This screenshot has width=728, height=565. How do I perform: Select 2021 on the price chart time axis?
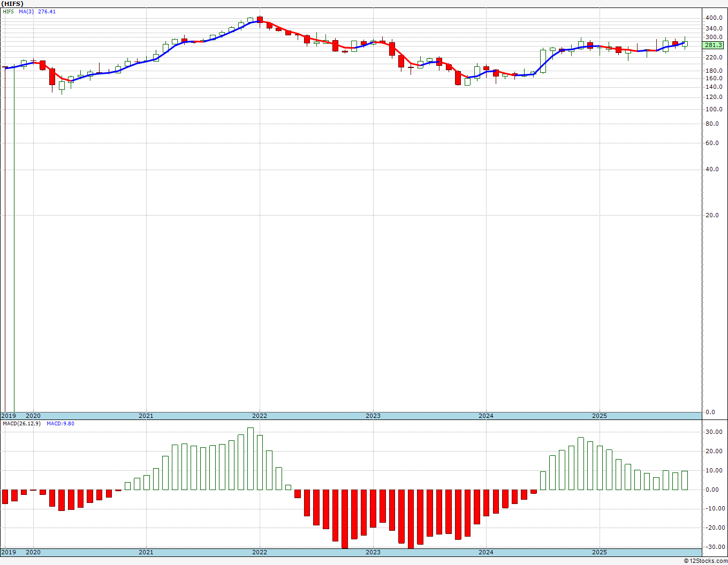coord(146,416)
